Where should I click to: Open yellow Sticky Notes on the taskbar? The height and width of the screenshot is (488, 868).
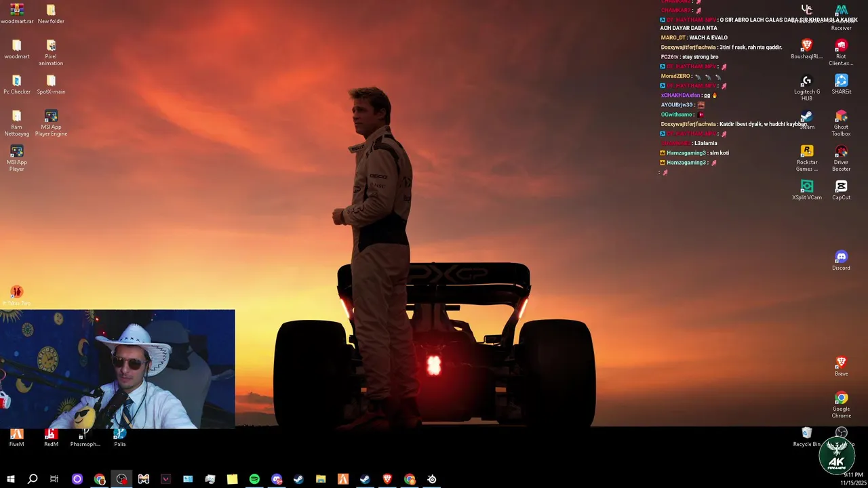click(232, 479)
